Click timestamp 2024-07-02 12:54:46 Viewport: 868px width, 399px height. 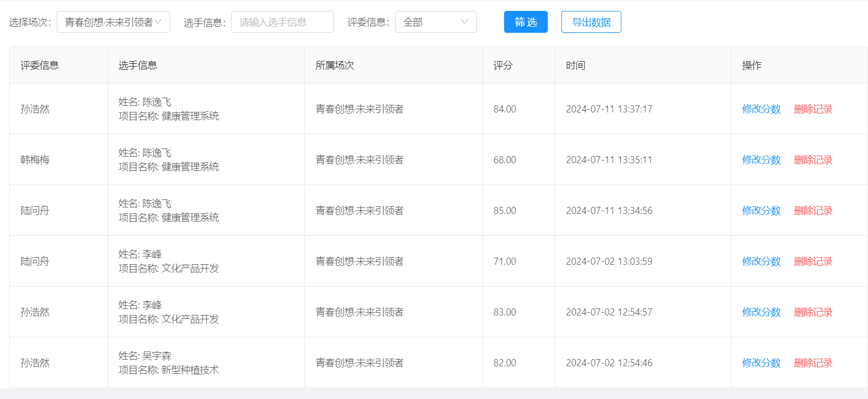(609, 363)
